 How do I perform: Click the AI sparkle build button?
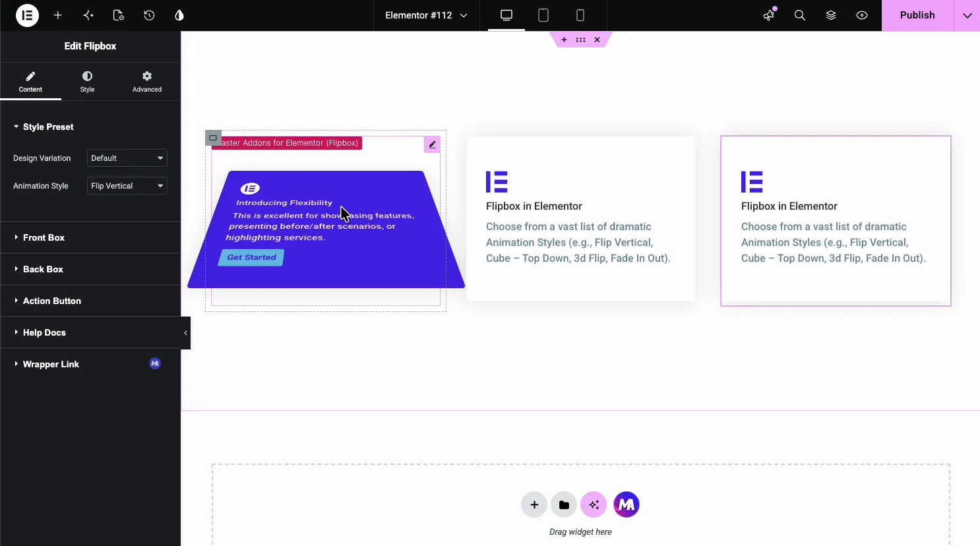[x=594, y=505]
